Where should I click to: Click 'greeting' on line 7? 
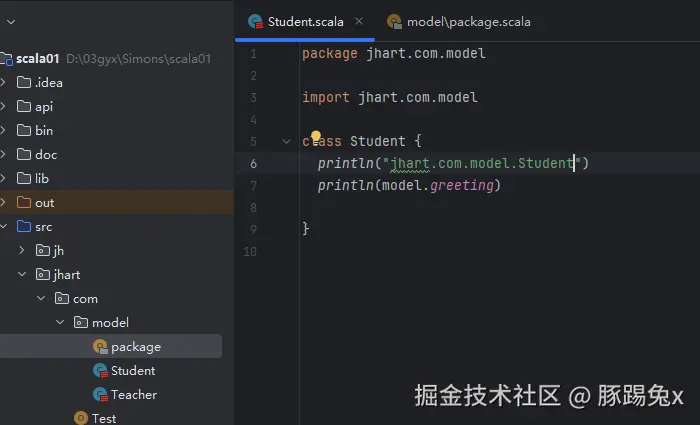(462, 185)
